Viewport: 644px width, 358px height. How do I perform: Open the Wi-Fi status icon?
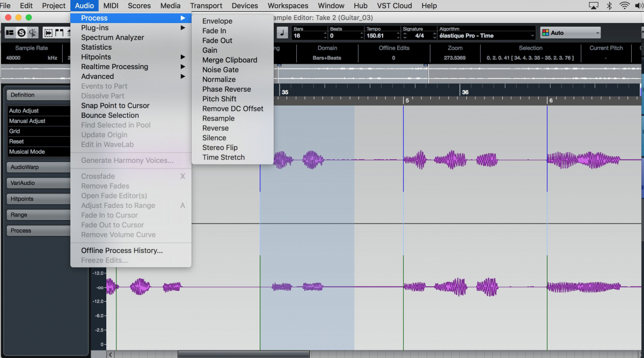coord(625,6)
